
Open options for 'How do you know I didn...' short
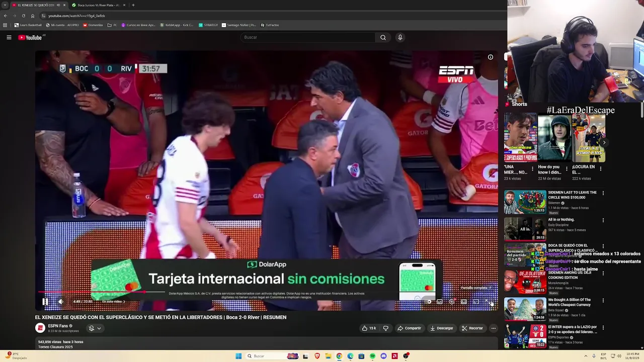coord(567,169)
